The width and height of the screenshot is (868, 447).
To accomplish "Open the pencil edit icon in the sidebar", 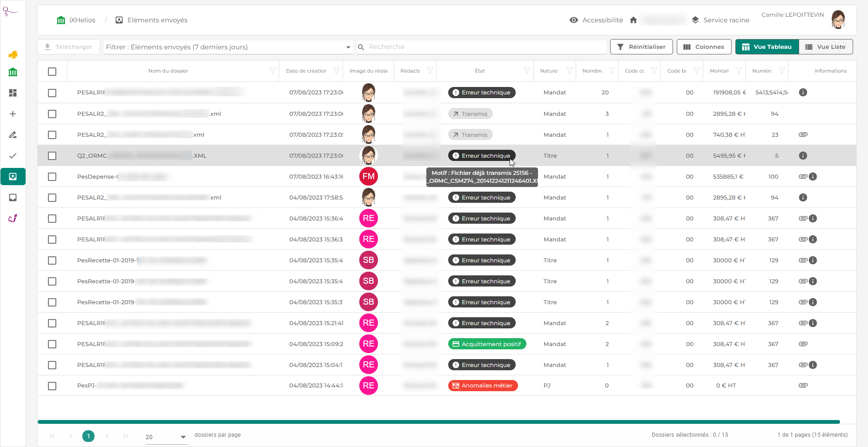I will coord(13,135).
